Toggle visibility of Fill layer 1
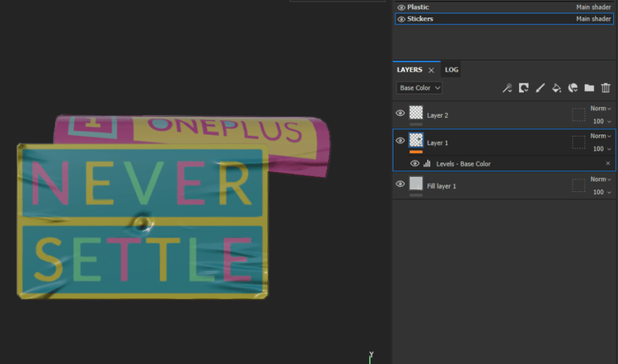The image size is (618, 364). click(400, 184)
